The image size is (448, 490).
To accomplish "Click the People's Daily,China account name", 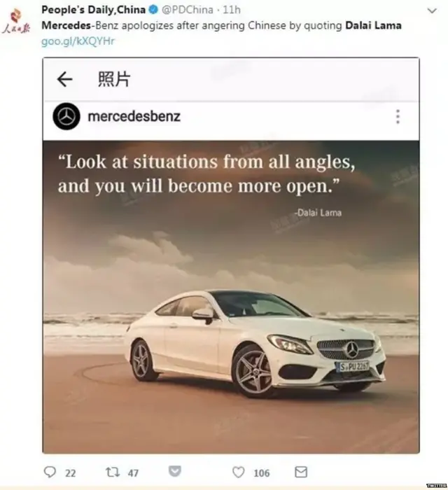I will [93, 10].
